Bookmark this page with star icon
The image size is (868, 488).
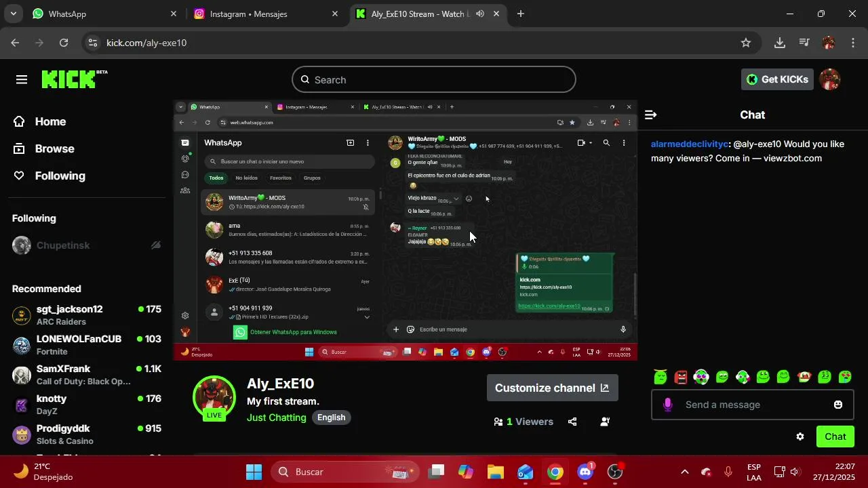tap(746, 43)
